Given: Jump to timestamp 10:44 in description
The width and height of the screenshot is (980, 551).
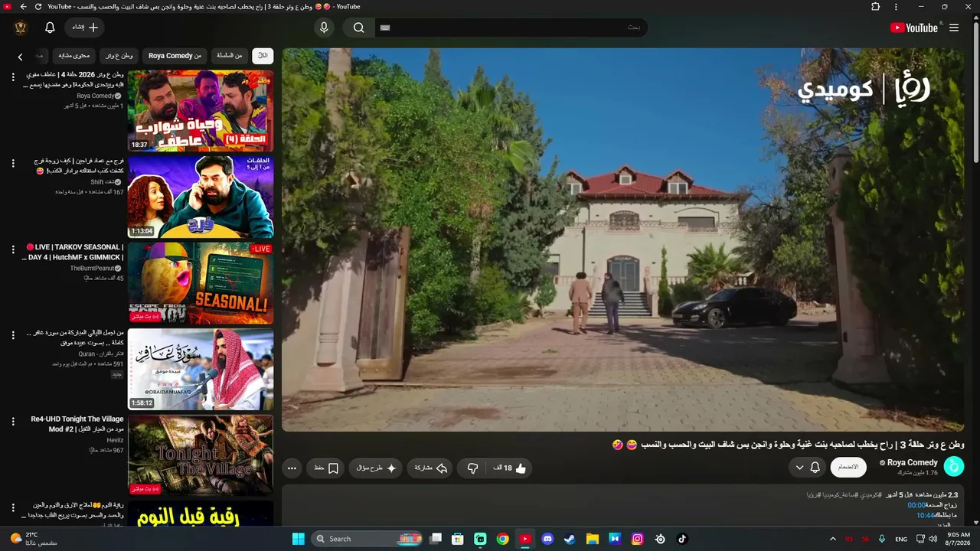Looking at the screenshot, I should pos(926,515).
